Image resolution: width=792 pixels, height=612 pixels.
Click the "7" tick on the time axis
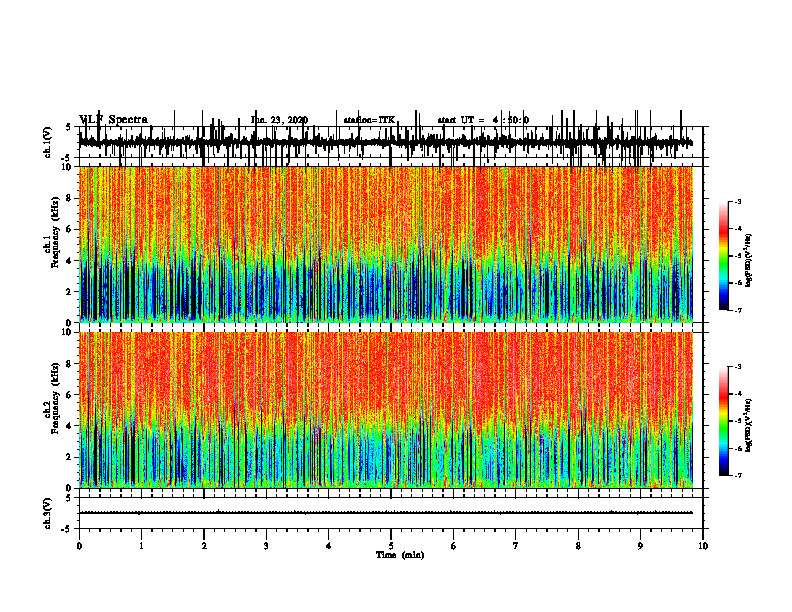(516, 546)
